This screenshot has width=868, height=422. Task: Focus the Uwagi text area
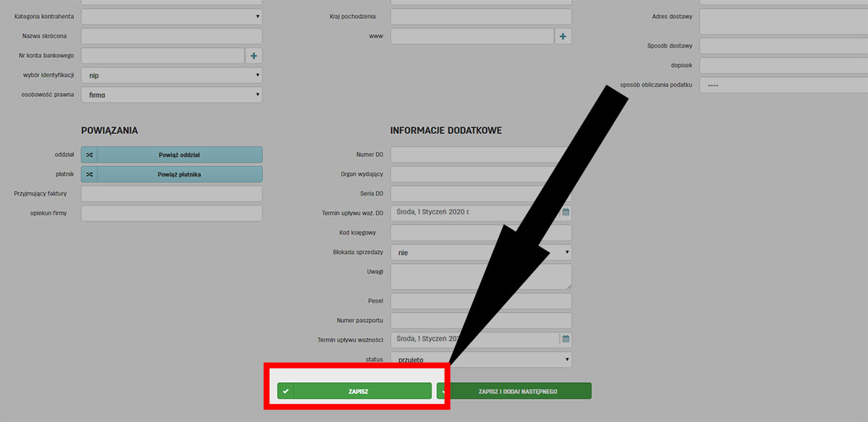(481, 277)
